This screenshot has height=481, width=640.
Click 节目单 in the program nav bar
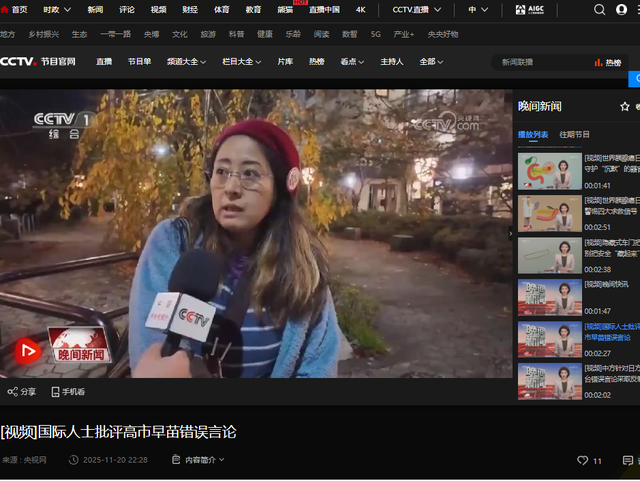[140, 62]
